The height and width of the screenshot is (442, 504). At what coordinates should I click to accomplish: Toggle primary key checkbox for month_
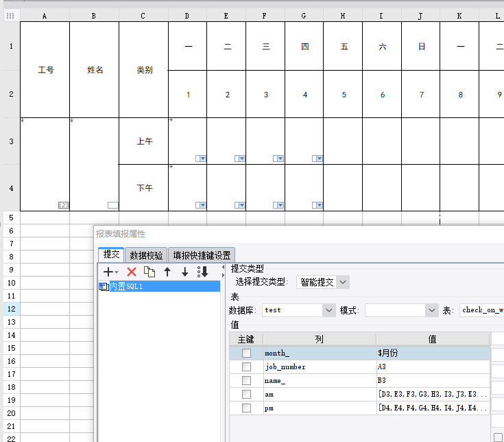247,353
